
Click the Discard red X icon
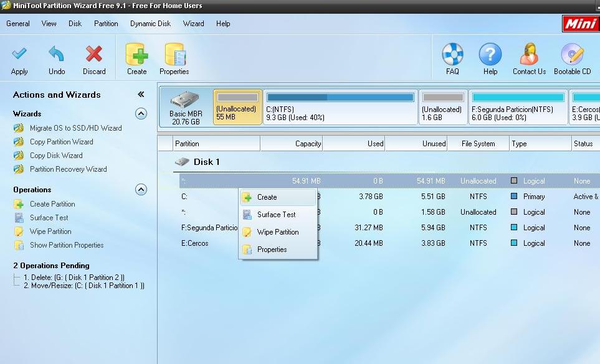coord(93,54)
